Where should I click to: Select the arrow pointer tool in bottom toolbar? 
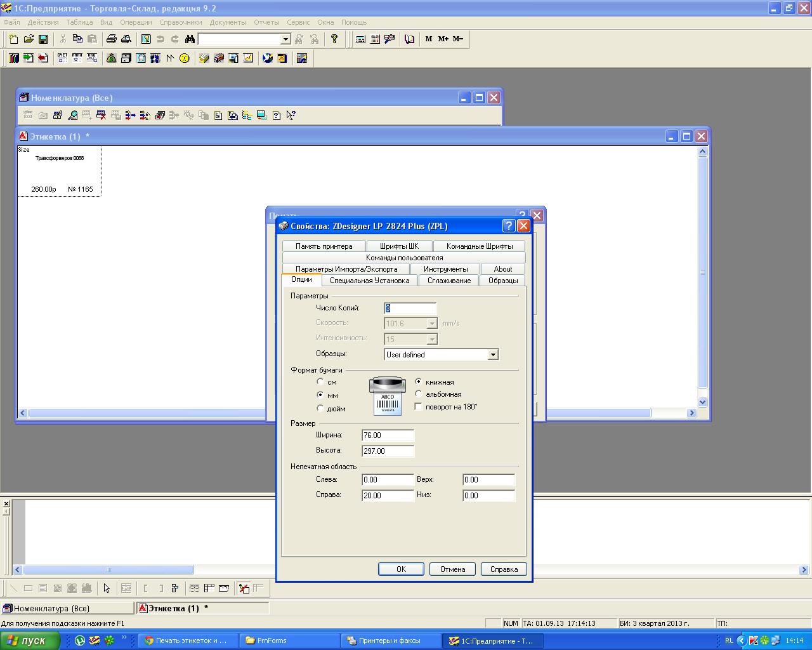(x=107, y=588)
